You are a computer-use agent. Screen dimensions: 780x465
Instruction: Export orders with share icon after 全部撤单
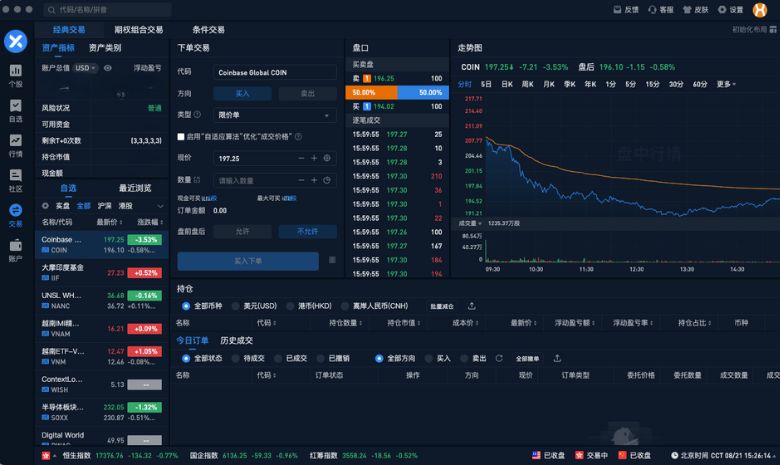pos(557,358)
